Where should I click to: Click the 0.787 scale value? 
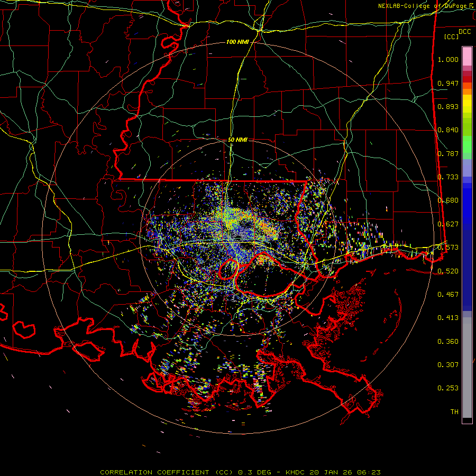[448, 153]
